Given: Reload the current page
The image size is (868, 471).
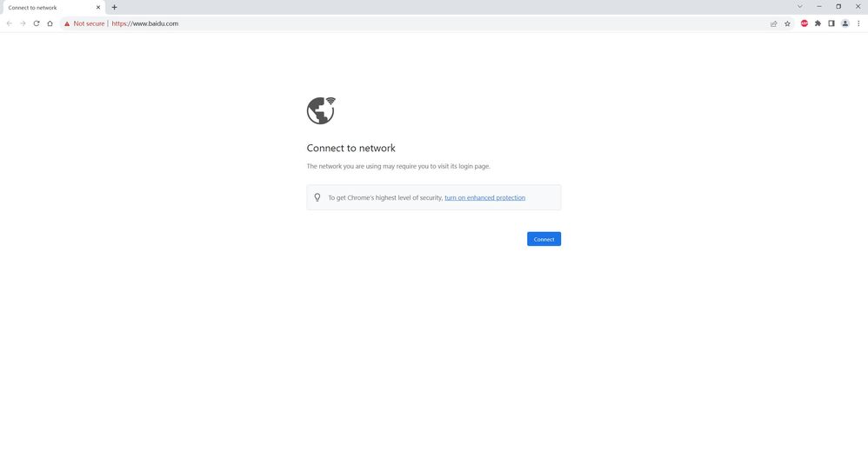Looking at the screenshot, I should [x=37, y=23].
